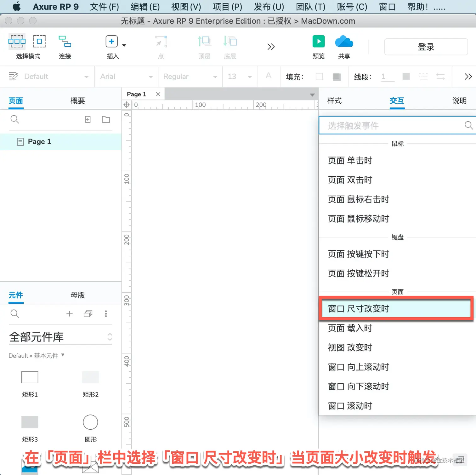Collapse the Default » 基本元件 section
Screen dimensions: 476x475
[37, 356]
